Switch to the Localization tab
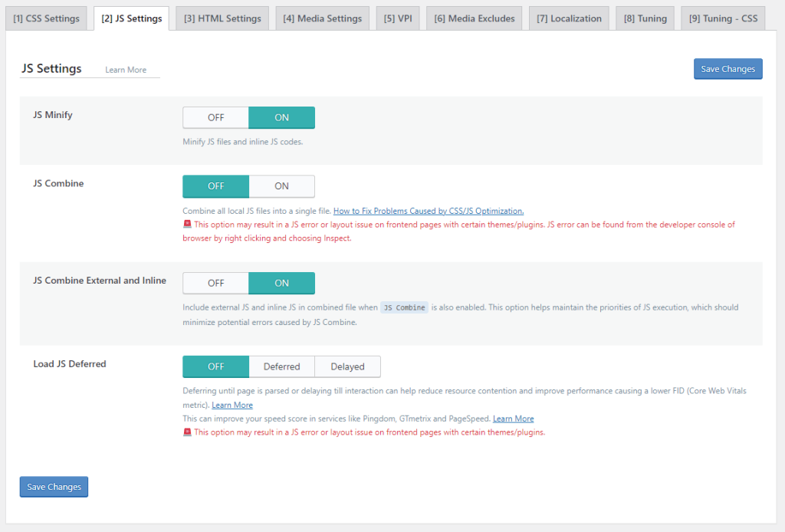Image resolution: width=785 pixels, height=532 pixels. tap(569, 18)
